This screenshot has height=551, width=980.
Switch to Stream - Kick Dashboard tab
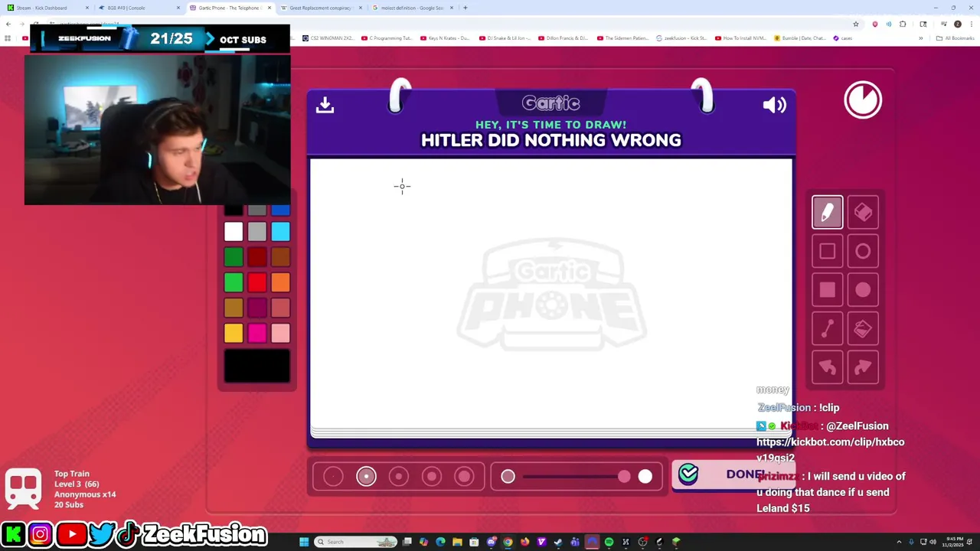point(47,8)
